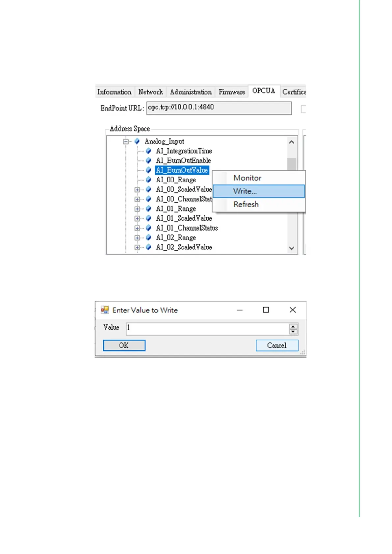Confirm the write with OK
The image size is (392, 554).
(x=124, y=345)
